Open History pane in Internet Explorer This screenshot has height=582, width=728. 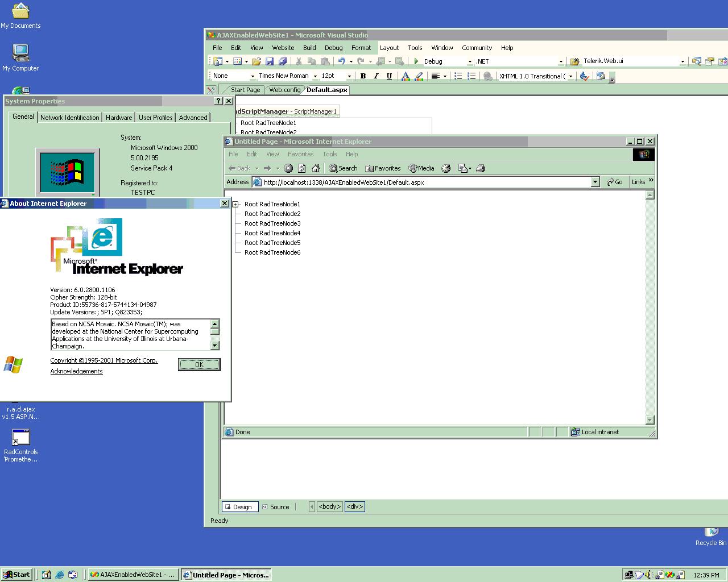446,168
